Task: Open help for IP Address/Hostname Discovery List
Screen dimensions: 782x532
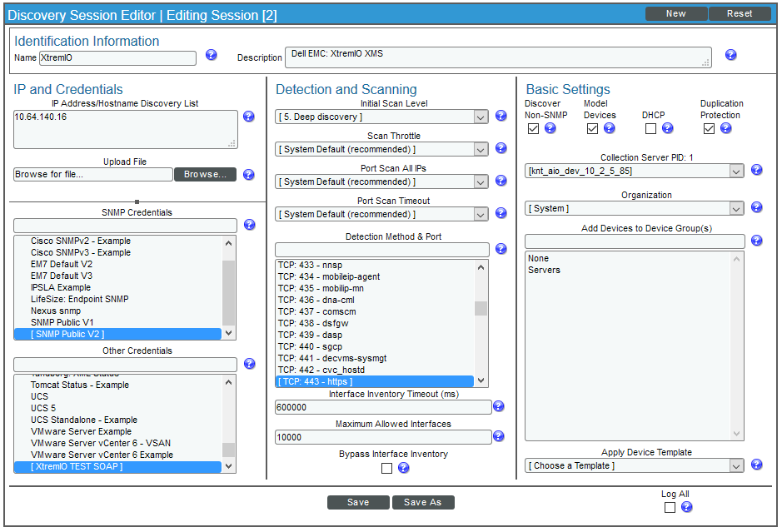Action: coord(249,117)
